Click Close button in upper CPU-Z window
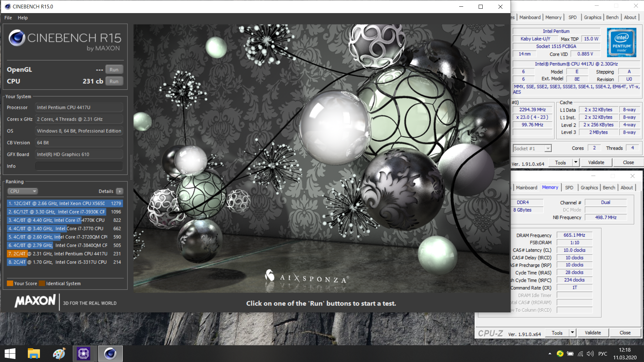This screenshot has height=362, width=644. (628, 163)
